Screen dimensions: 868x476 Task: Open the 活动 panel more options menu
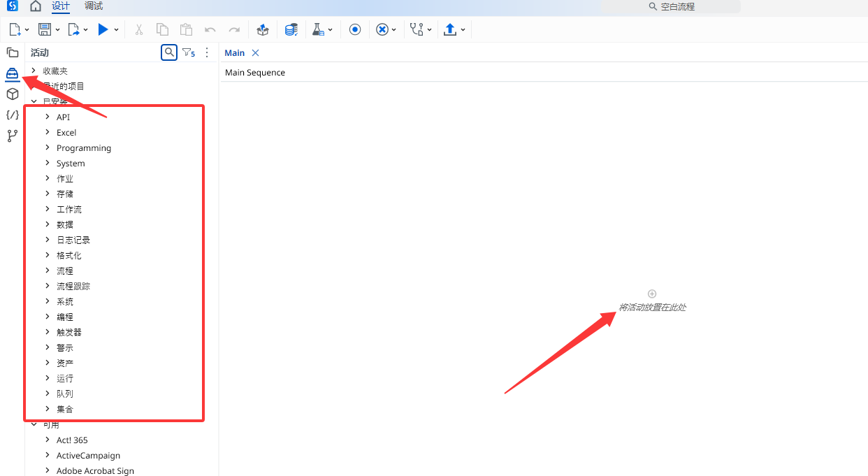tap(207, 52)
